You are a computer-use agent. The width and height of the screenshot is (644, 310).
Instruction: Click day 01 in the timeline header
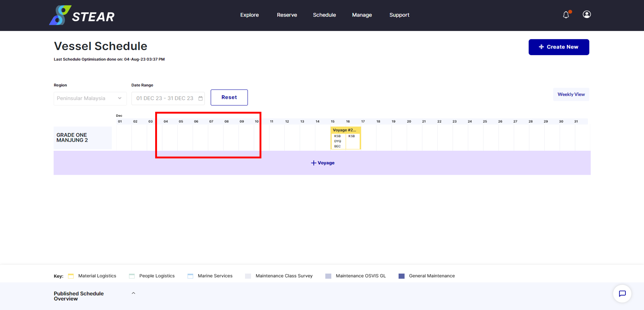pos(120,121)
